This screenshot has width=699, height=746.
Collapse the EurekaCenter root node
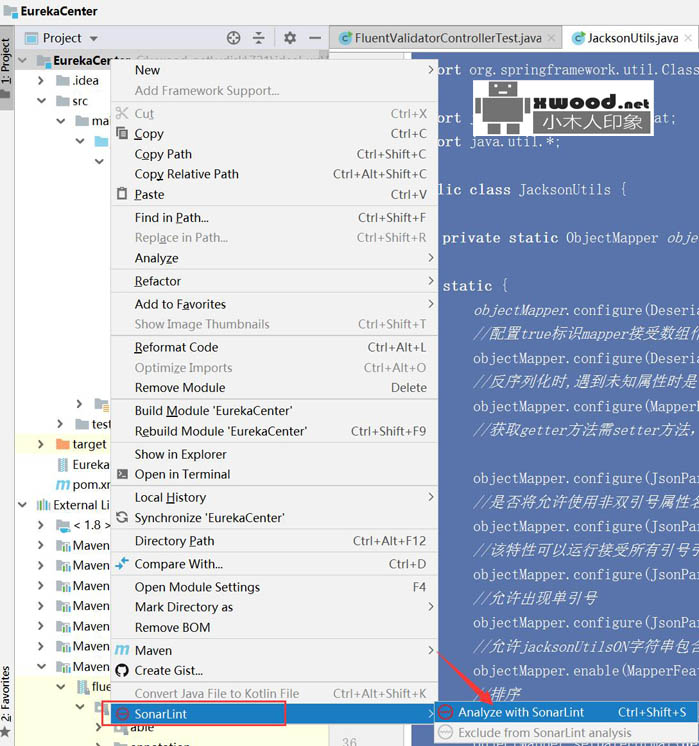22,60
